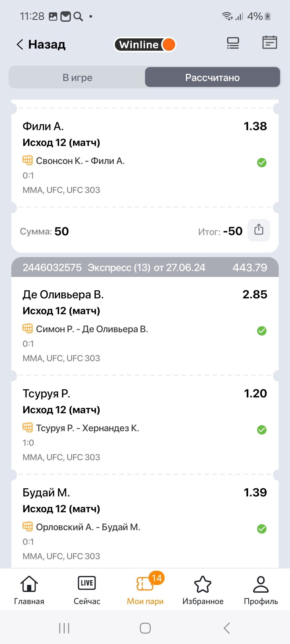
Task: Tap the Android recent apps button
Action: point(64,628)
